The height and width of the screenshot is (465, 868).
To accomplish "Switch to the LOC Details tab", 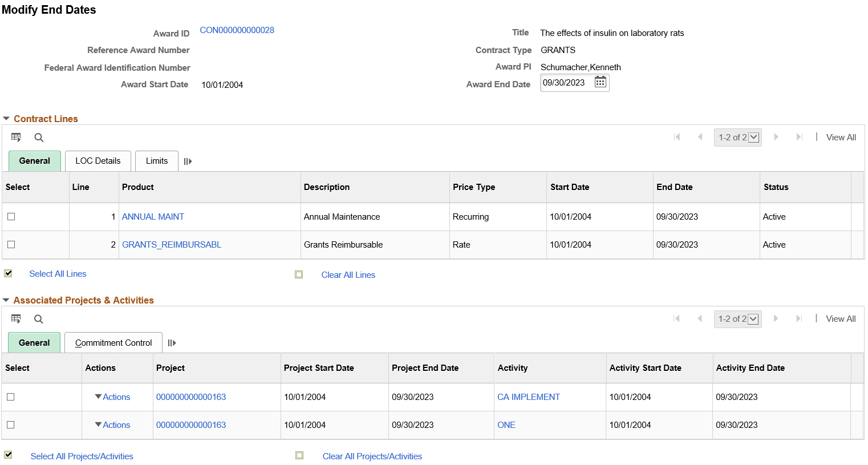I will click(x=98, y=160).
